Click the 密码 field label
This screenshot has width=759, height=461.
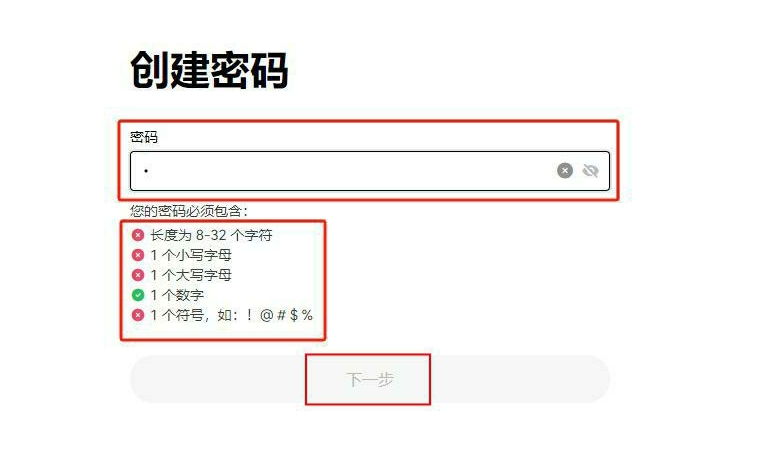144,137
